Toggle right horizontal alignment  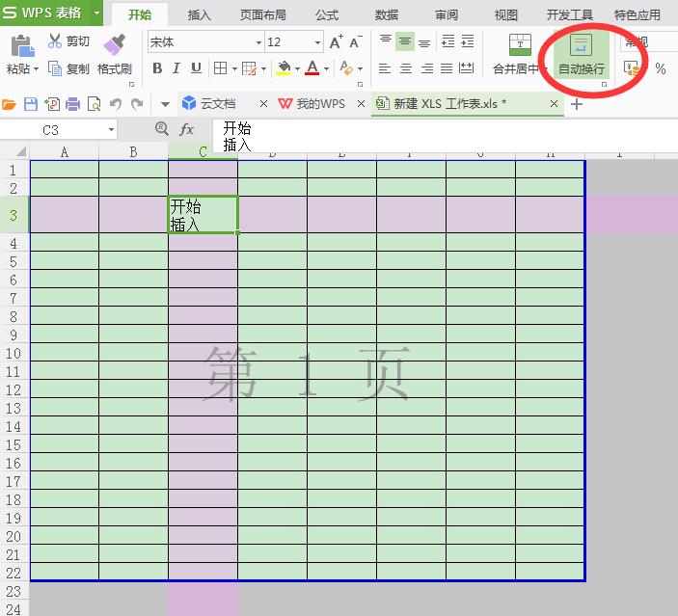[x=427, y=68]
